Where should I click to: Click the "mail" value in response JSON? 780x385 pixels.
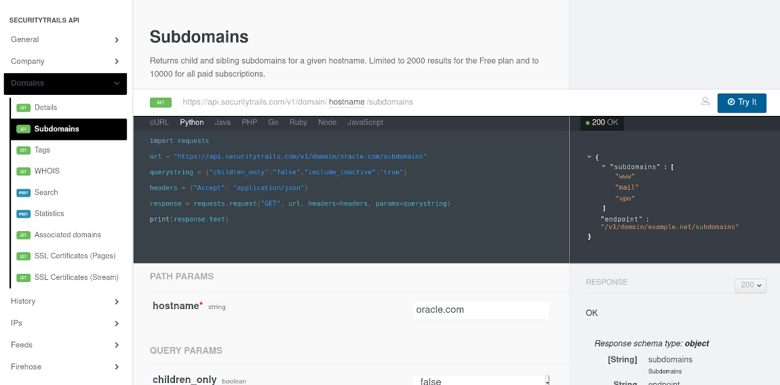pos(627,188)
